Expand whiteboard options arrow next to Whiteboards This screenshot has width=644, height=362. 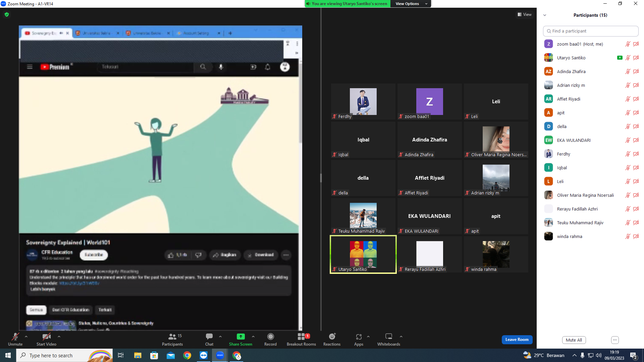401,337
